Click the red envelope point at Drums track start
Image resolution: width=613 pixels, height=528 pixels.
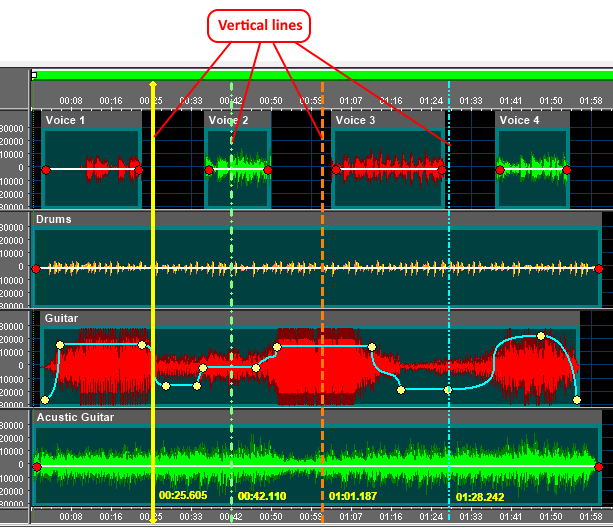point(36,268)
